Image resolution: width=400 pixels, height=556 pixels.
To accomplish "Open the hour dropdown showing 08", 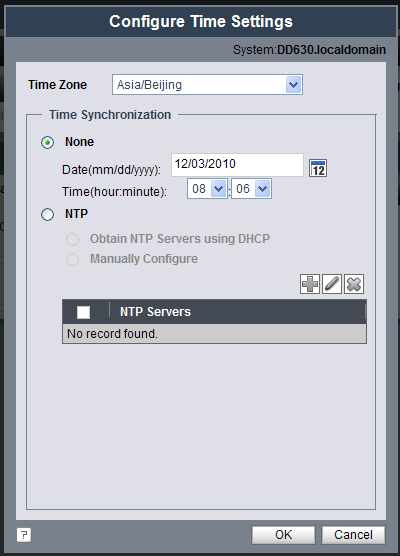I will pyautogui.click(x=207, y=189).
